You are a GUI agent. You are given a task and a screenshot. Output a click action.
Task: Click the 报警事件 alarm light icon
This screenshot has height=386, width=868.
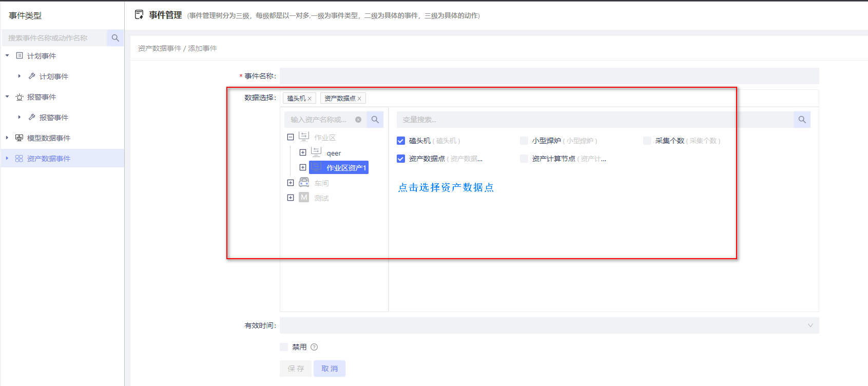click(x=20, y=96)
